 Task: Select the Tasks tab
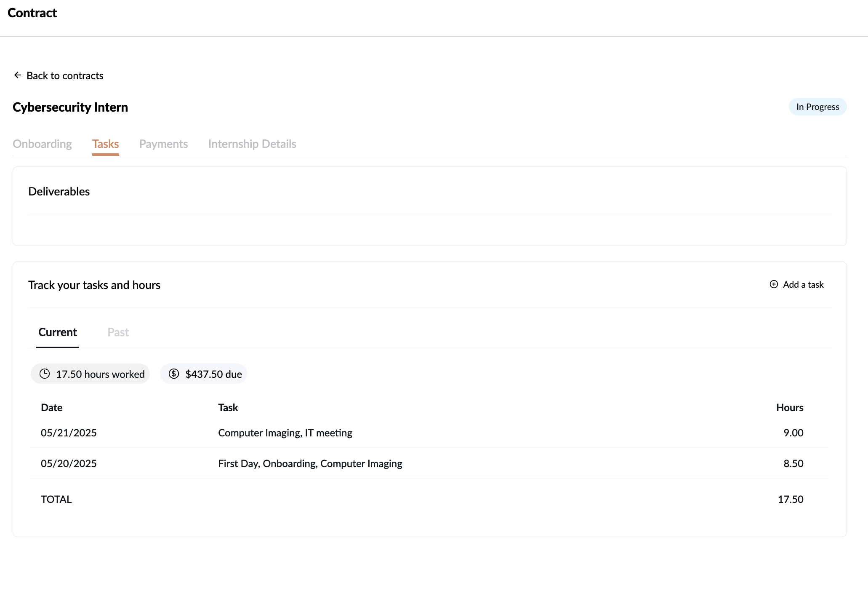(x=105, y=144)
